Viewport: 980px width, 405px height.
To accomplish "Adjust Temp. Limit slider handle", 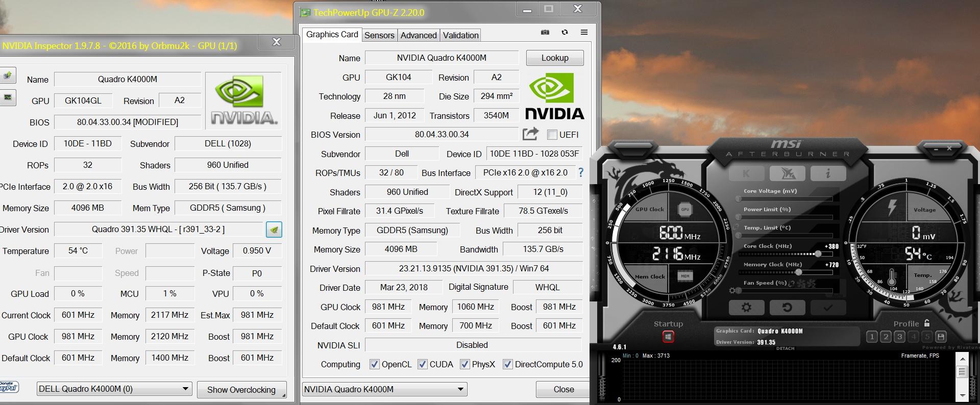I will (739, 235).
